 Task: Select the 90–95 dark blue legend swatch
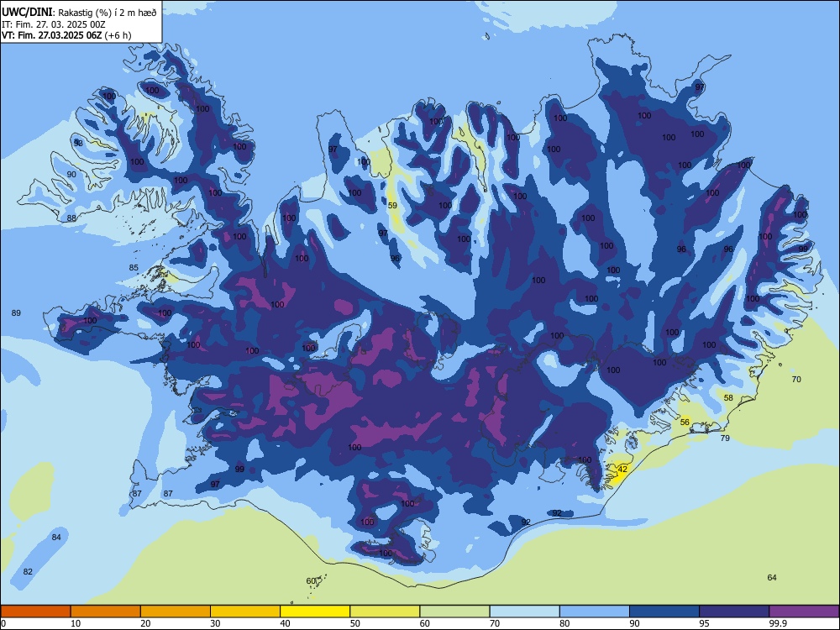point(664,612)
